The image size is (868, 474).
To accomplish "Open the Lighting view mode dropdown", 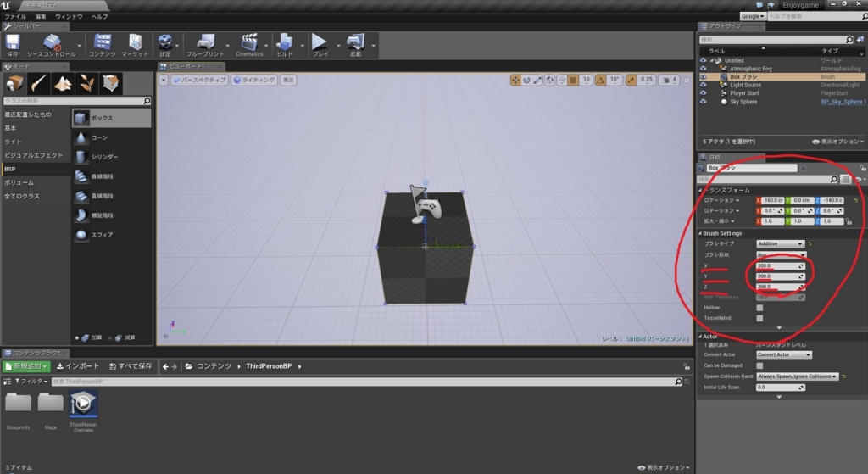I will [x=254, y=81].
